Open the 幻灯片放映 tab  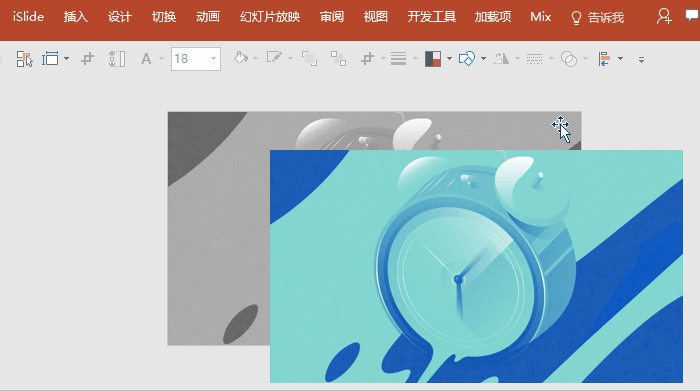pos(270,17)
